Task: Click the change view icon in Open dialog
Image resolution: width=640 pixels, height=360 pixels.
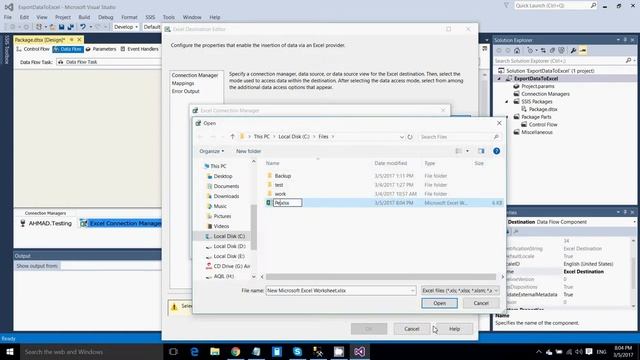Action: point(458,151)
